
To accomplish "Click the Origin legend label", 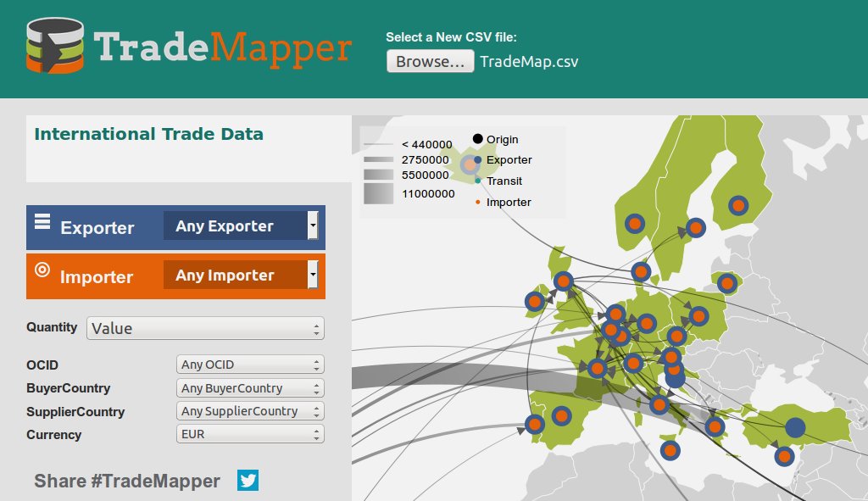I will [x=502, y=140].
